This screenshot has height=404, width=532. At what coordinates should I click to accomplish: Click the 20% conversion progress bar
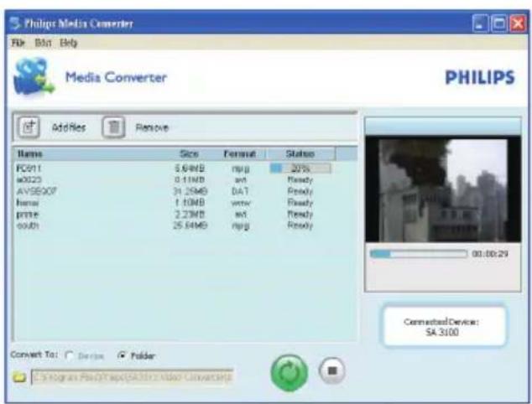[x=300, y=168]
